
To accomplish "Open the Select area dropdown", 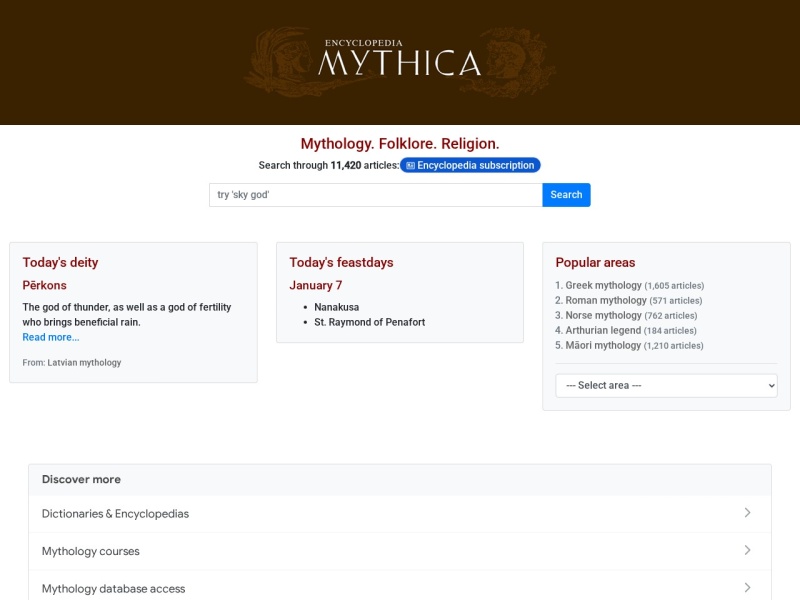I will pyautogui.click(x=666, y=386).
